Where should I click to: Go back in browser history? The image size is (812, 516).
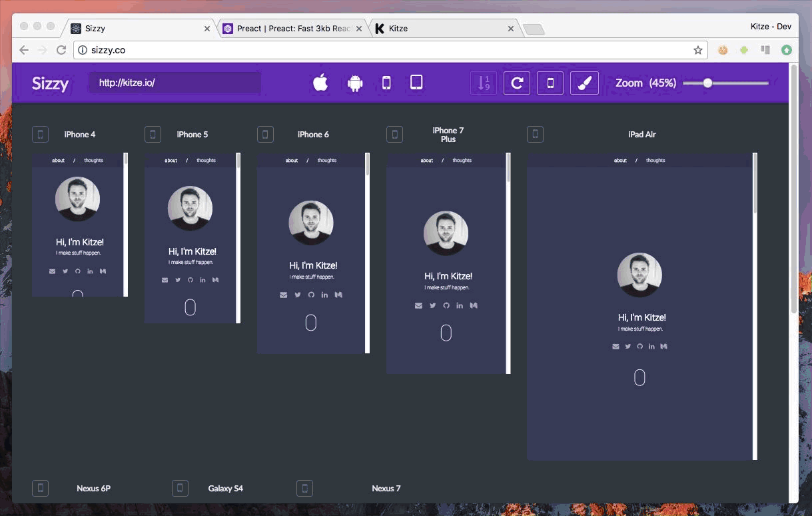point(24,50)
